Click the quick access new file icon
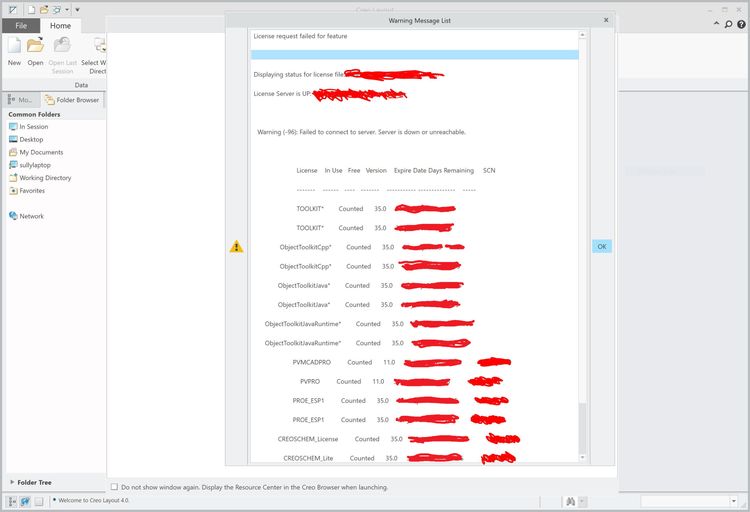The image size is (750, 512). click(31, 10)
